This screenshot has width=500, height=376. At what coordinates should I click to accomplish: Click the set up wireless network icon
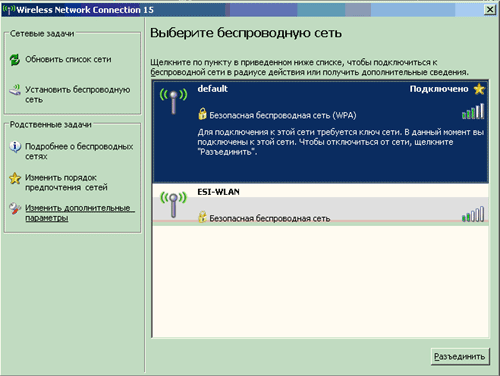tap(15, 90)
